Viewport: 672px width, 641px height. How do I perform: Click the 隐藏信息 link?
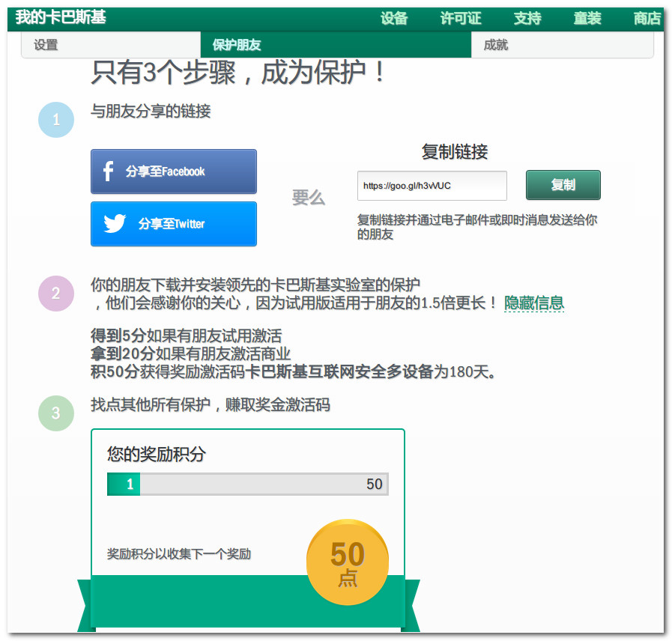tap(534, 303)
